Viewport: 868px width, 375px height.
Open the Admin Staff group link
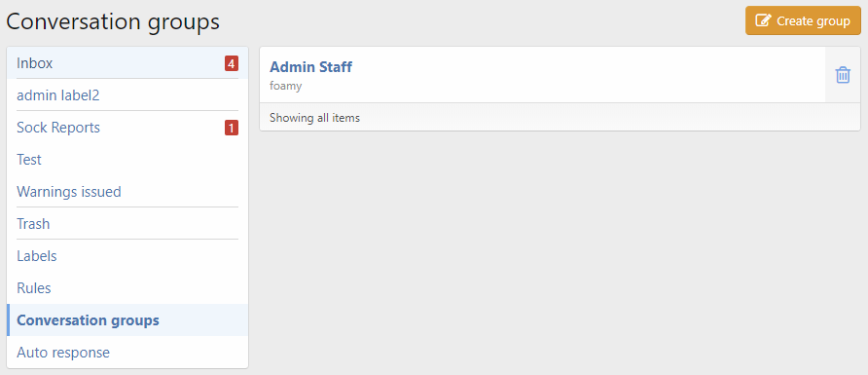(310, 67)
